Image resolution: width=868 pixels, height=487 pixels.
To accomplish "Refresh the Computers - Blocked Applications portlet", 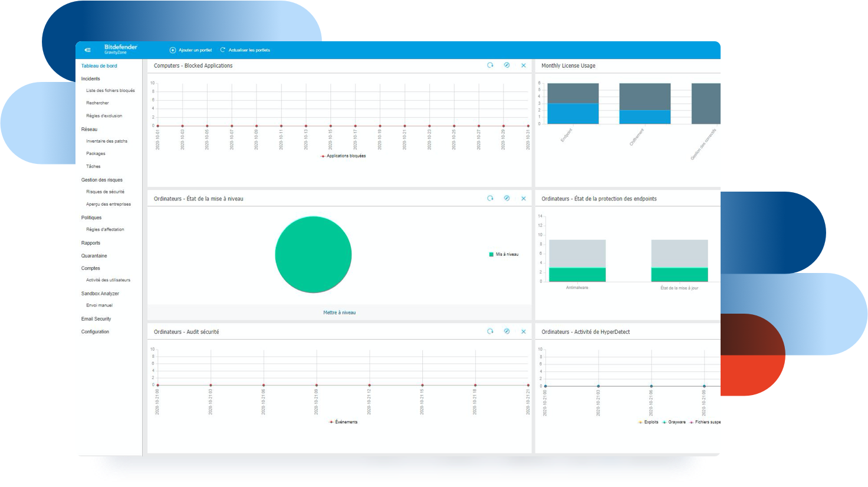I will pyautogui.click(x=490, y=65).
